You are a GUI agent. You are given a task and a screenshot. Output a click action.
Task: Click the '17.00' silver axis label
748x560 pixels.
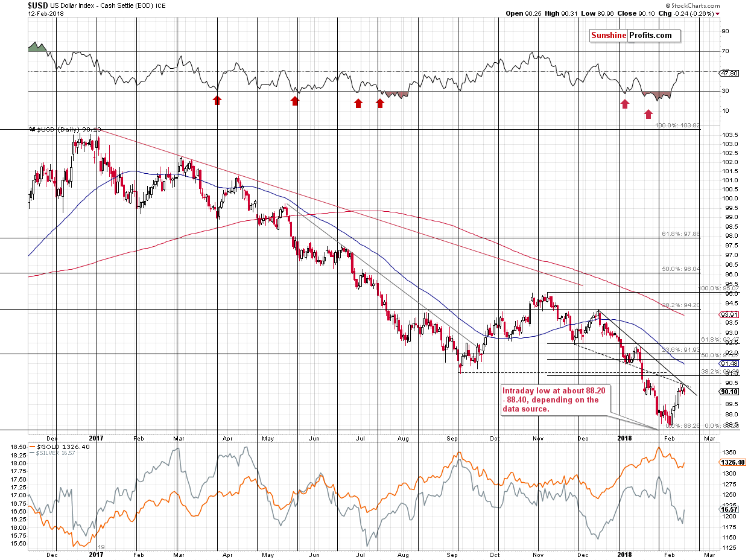point(17,495)
